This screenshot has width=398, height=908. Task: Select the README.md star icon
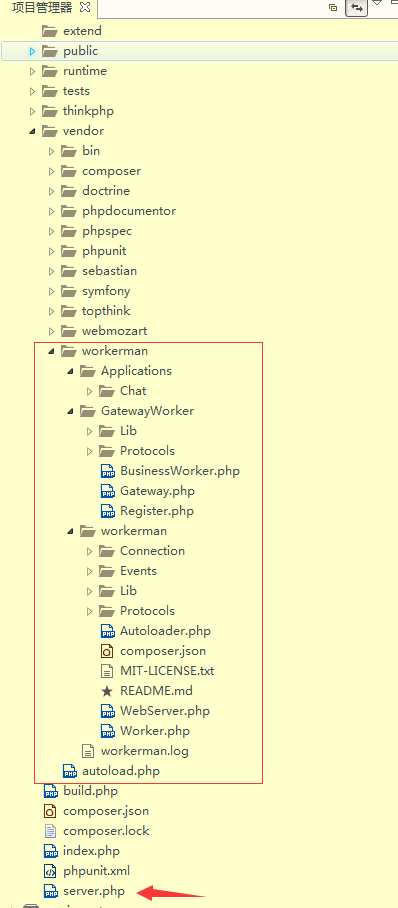pyautogui.click(x=107, y=691)
